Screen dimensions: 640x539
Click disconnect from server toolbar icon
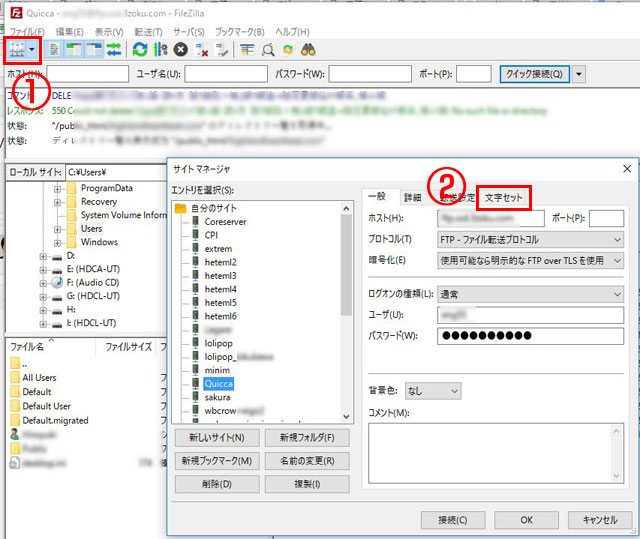(x=202, y=50)
